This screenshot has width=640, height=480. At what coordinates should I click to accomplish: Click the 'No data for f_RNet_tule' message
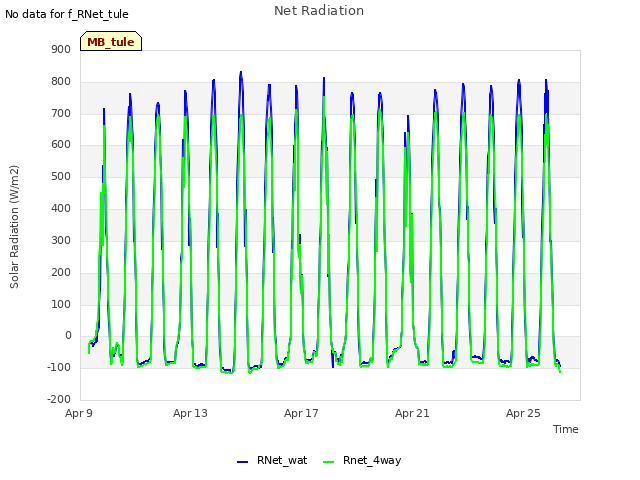[67, 14]
